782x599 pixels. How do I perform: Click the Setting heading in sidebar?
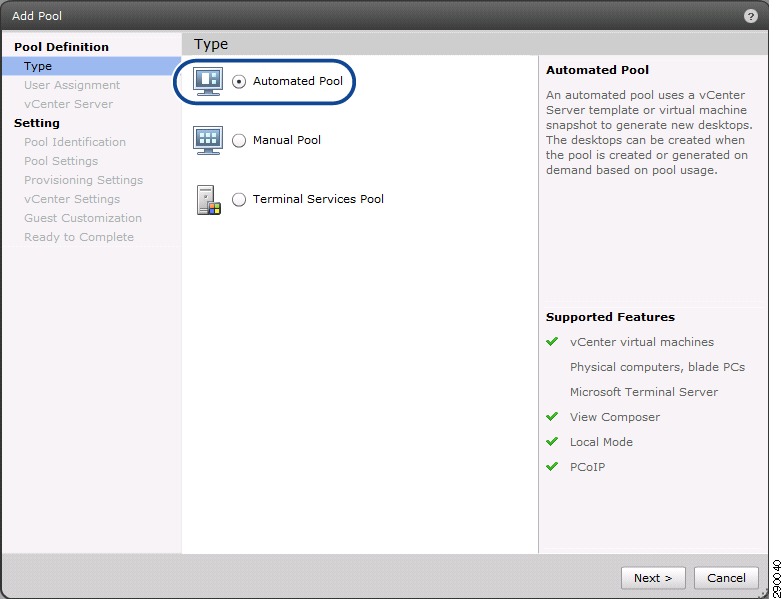37,123
